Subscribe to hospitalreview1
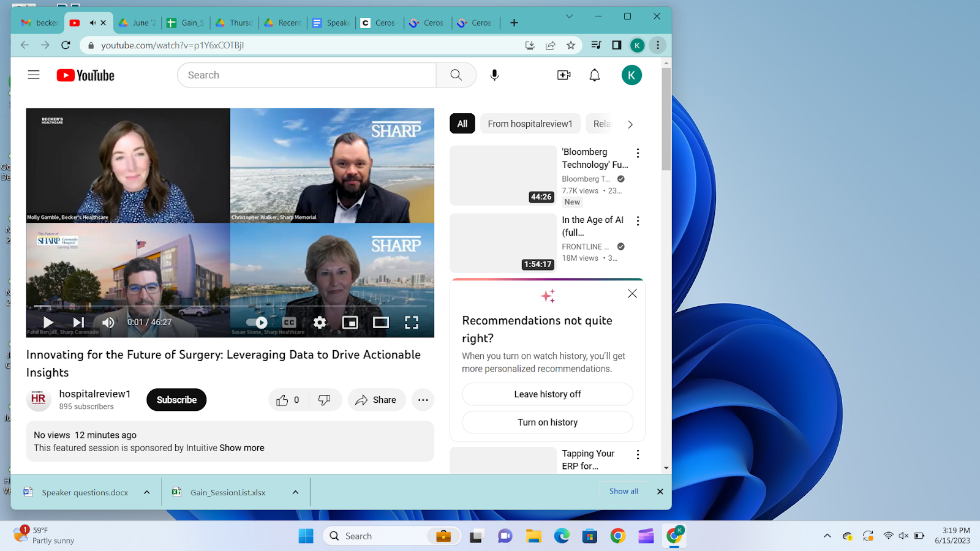 click(x=176, y=400)
